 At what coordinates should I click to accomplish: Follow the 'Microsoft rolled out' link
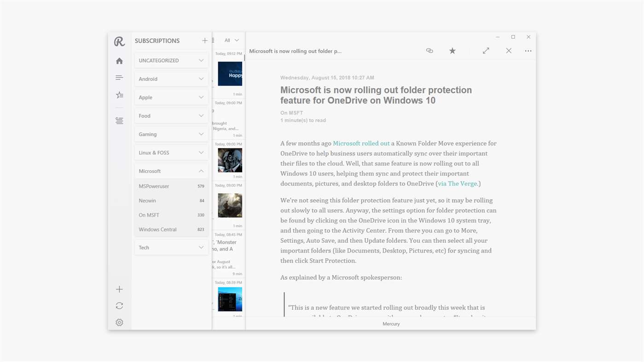[361, 144]
